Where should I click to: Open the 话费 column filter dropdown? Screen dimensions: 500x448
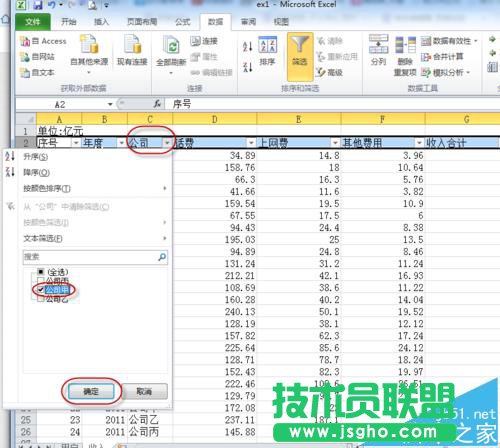click(x=251, y=143)
